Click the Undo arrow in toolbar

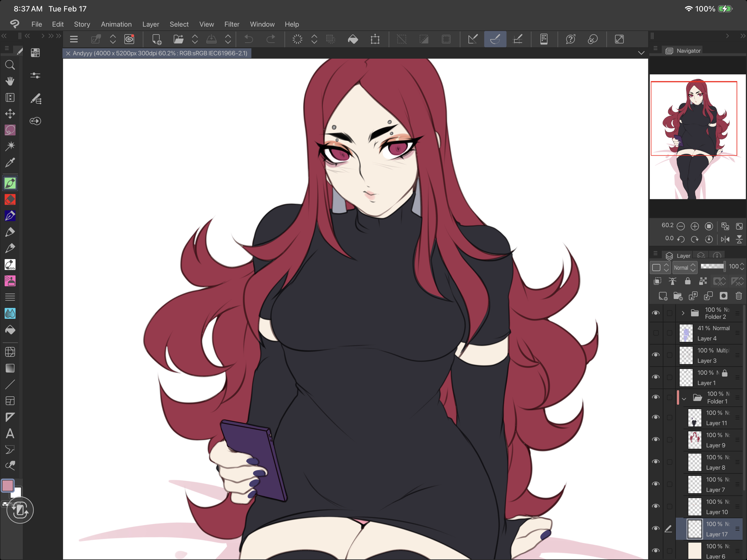(249, 39)
